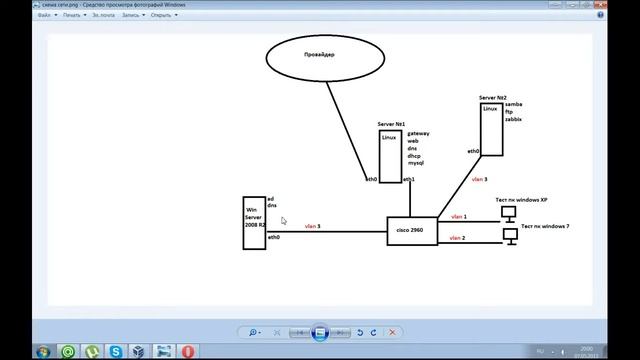The width and height of the screenshot is (640, 360).
Task: Open Opera browser from the taskbar
Action: 188,351
